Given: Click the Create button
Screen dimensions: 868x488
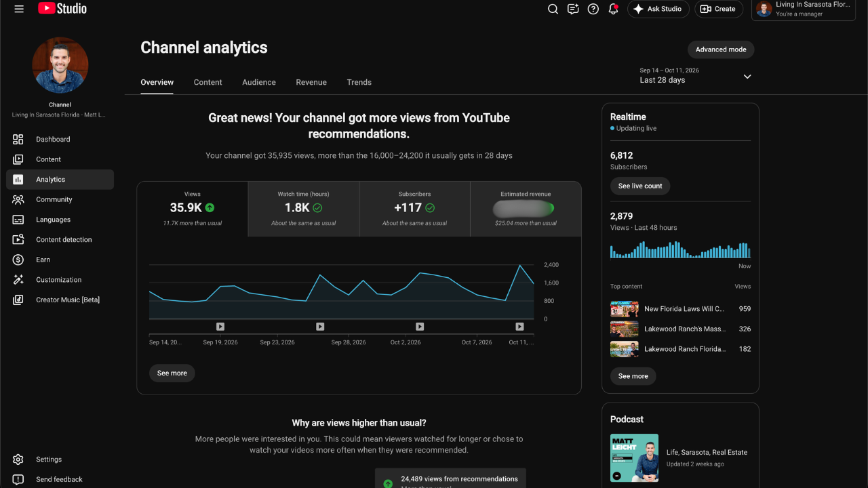Looking at the screenshot, I should (x=718, y=9).
